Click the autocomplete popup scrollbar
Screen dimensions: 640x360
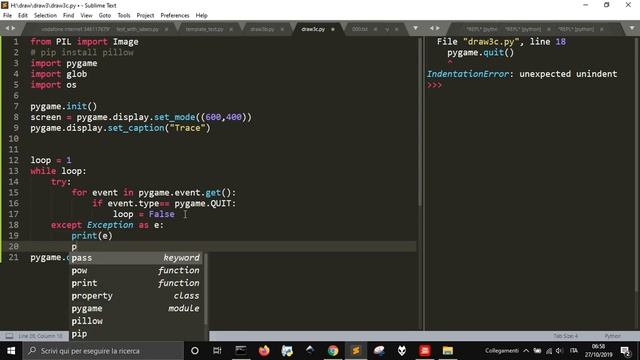click(x=206, y=289)
